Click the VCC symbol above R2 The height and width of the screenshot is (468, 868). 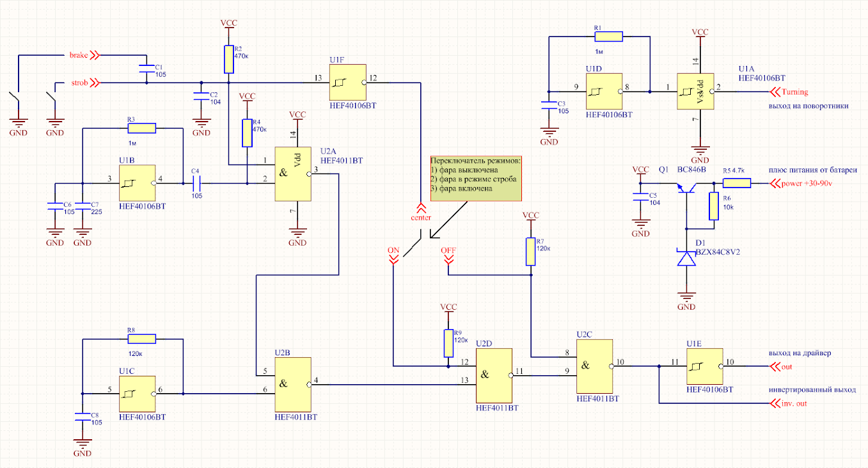pyautogui.click(x=229, y=23)
